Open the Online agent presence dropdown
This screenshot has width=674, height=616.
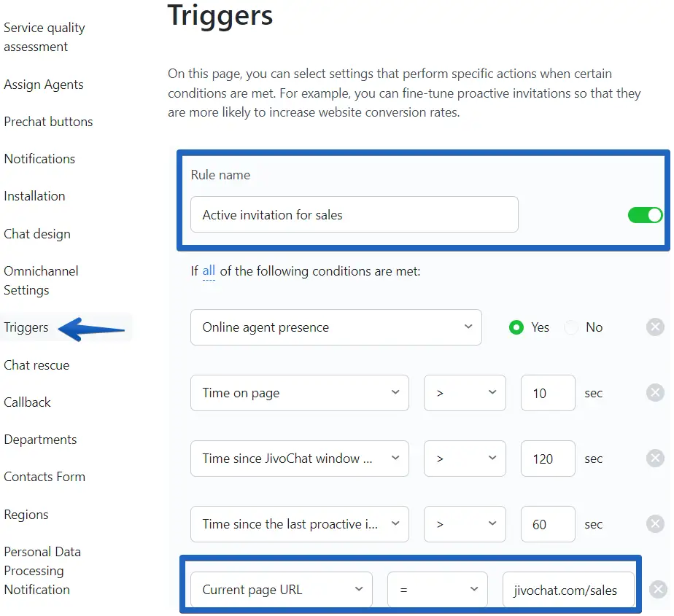(x=336, y=327)
